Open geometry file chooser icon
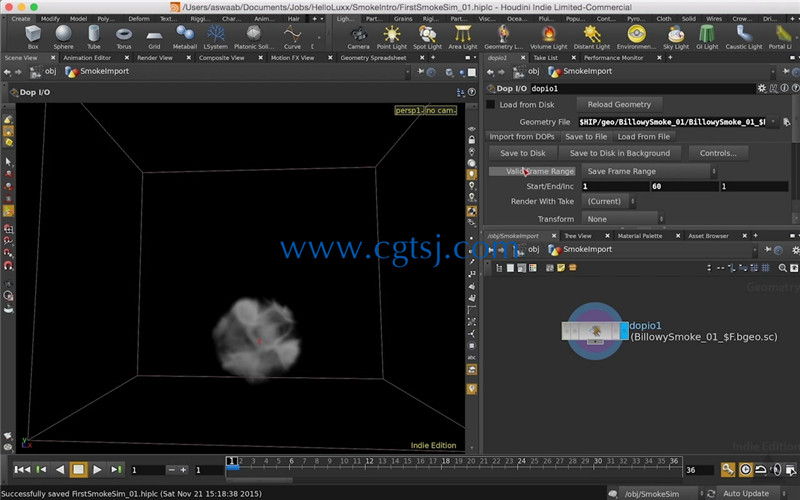 click(786, 122)
